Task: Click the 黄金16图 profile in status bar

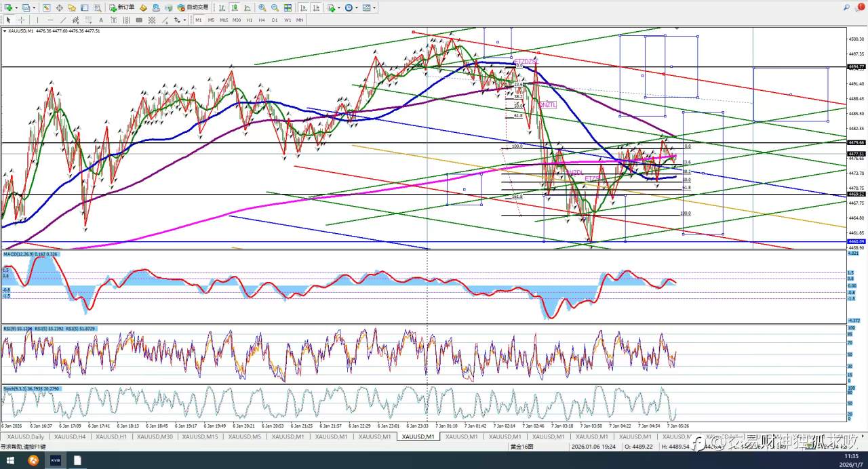Action: point(521,447)
